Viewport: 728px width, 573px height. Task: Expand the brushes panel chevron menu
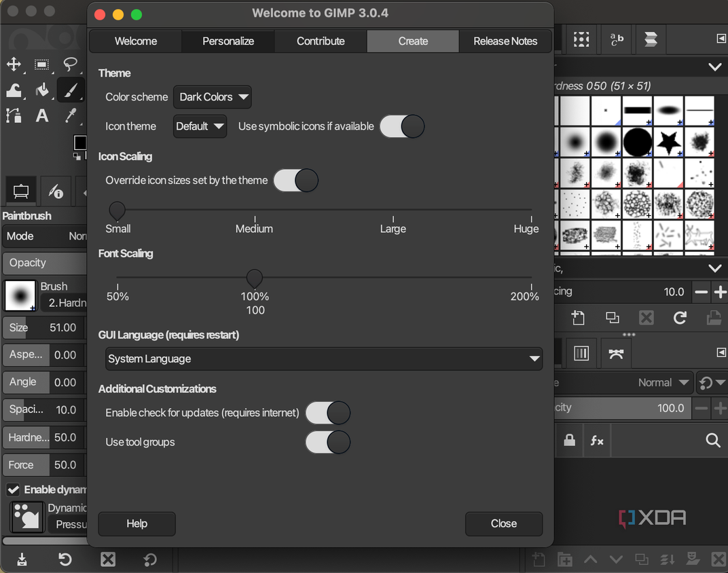pyautogui.click(x=715, y=67)
